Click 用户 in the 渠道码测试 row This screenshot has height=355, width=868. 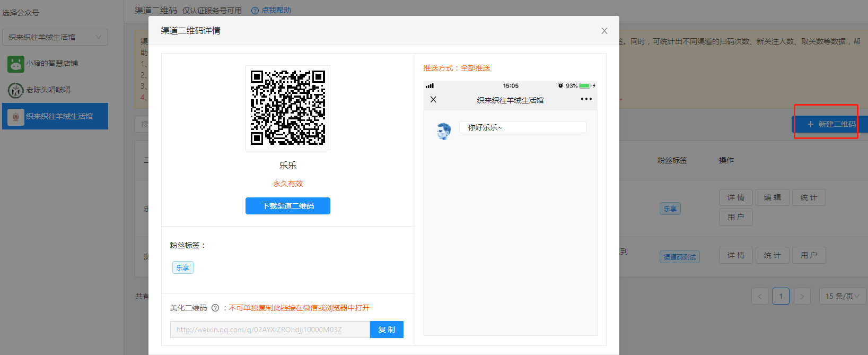(809, 255)
